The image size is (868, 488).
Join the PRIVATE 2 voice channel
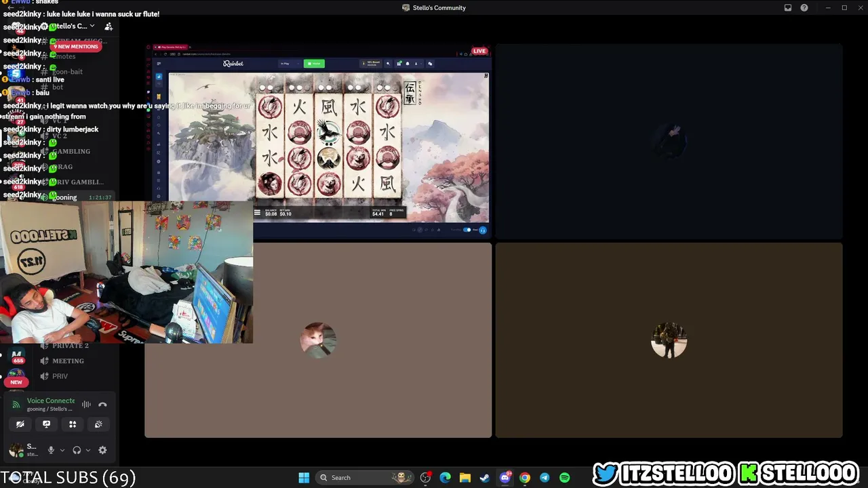[x=70, y=346]
